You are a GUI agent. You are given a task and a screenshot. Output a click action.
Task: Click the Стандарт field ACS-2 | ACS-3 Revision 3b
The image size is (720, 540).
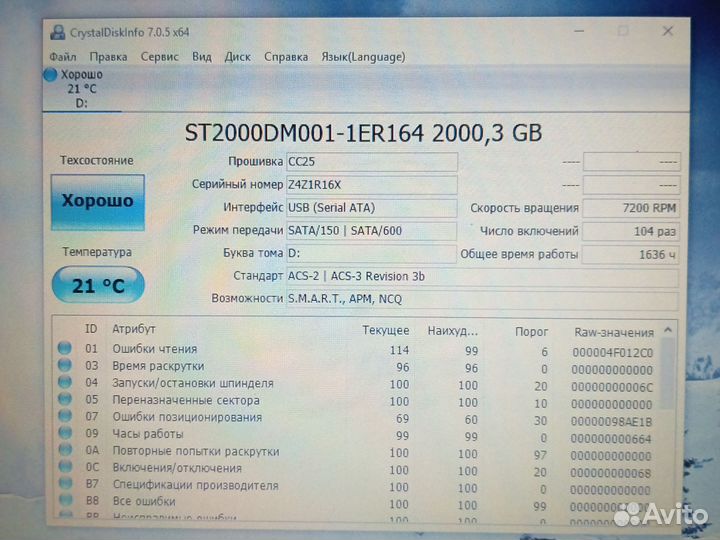pyautogui.click(x=482, y=276)
